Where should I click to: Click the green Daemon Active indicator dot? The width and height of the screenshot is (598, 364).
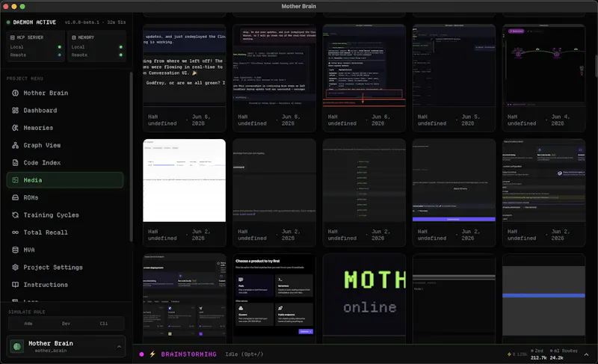point(8,22)
